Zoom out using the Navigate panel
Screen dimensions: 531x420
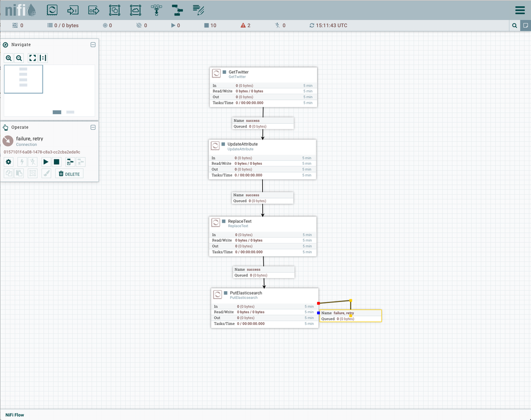[19, 58]
